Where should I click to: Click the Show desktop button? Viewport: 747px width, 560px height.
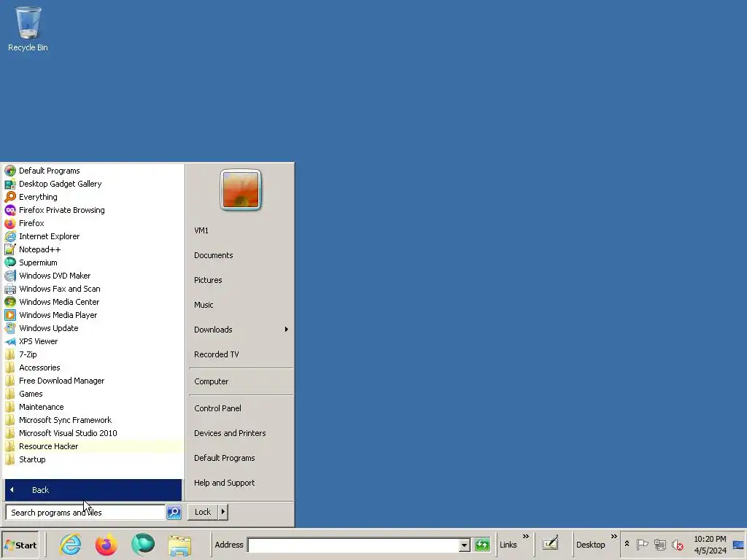point(738,545)
